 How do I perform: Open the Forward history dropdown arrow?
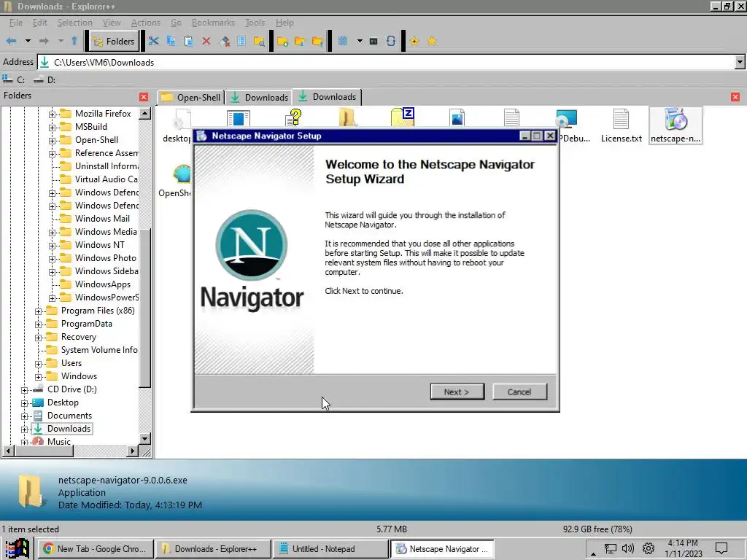[61, 42]
